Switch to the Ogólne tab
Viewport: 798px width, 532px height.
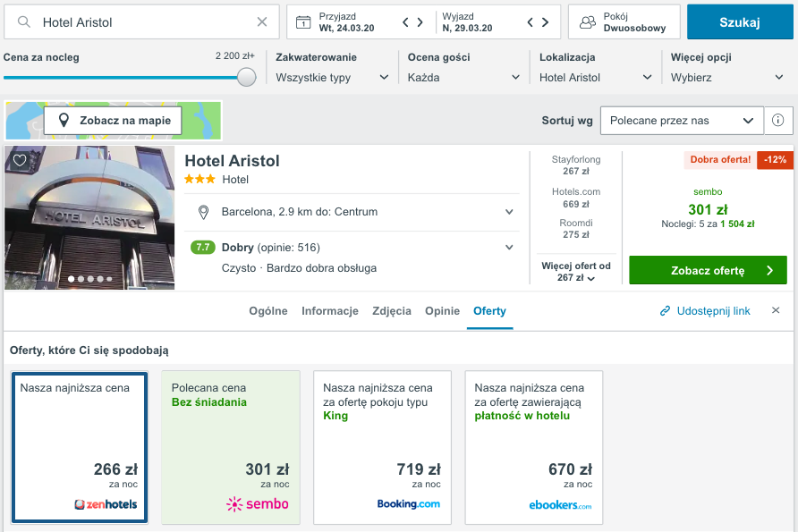[268, 311]
